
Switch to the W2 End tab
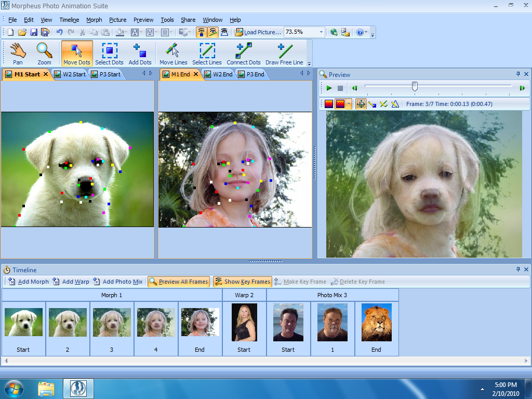219,74
